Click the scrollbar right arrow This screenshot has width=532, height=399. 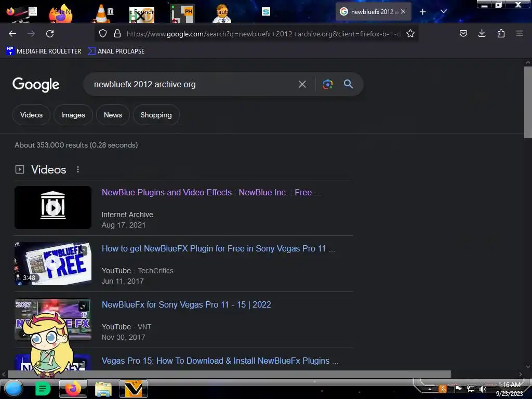tap(521, 374)
